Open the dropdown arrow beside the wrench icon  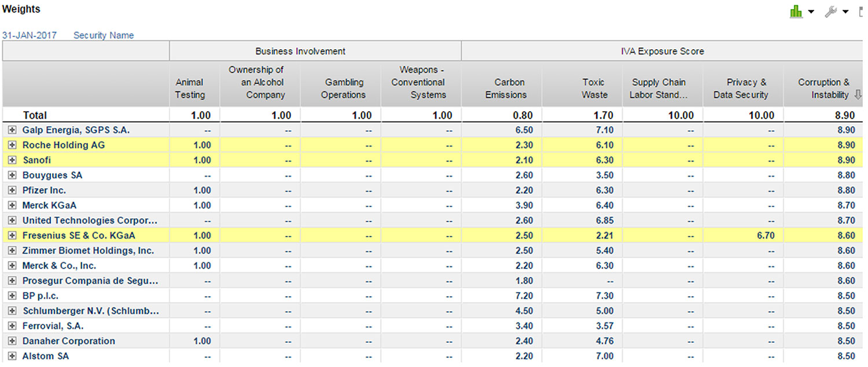click(x=845, y=12)
